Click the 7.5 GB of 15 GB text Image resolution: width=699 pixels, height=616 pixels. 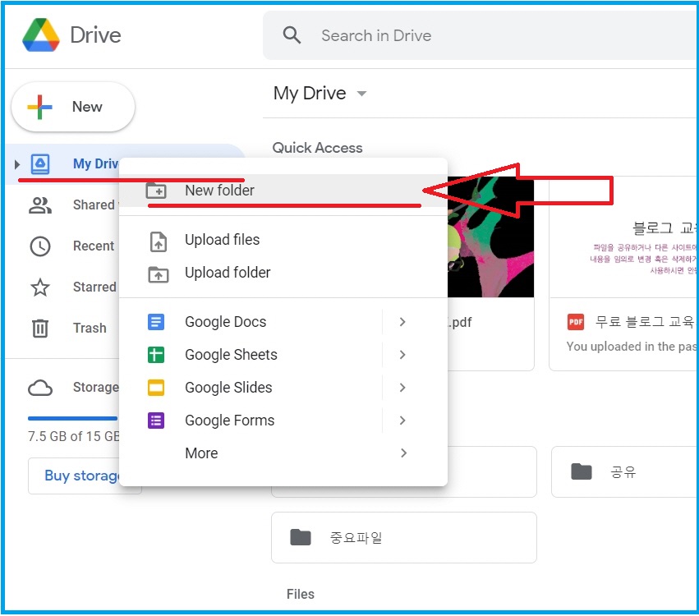[x=74, y=436]
